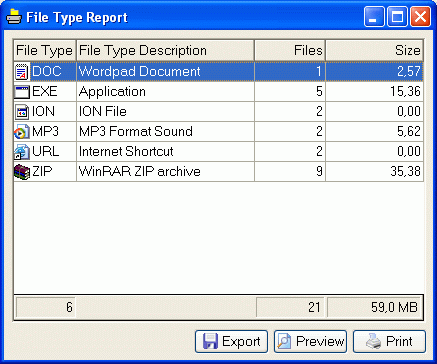Click the size value 5,62
Viewport: 437px width, 364px height.
tap(409, 131)
